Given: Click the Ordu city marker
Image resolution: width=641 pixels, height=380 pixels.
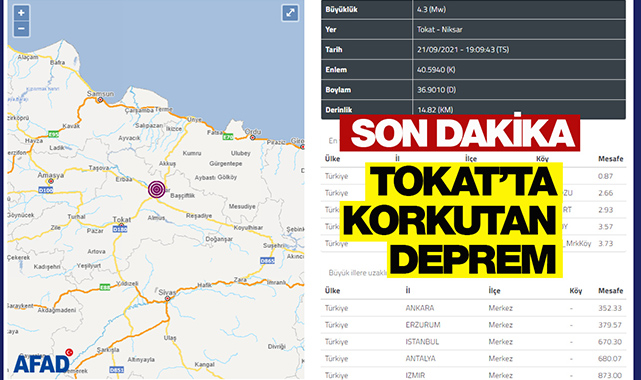Looking at the screenshot, I should (253, 138).
